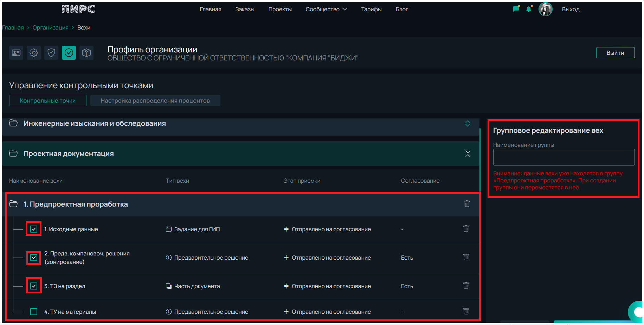Go to «Заказы» in top menu

[x=245, y=9]
